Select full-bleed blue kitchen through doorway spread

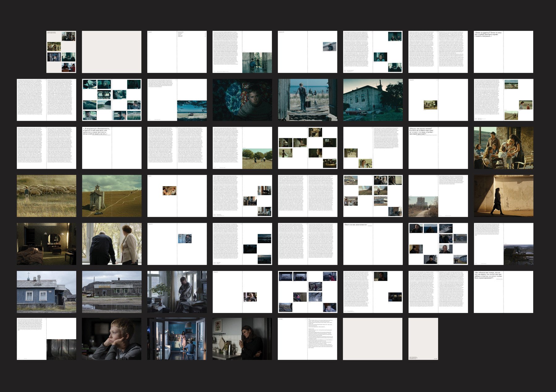pyautogui.click(x=177, y=339)
